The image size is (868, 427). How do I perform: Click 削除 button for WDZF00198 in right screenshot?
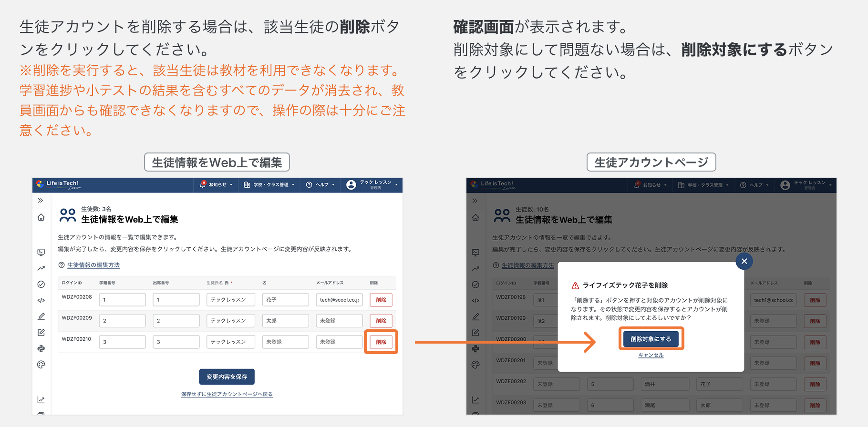pos(815,300)
